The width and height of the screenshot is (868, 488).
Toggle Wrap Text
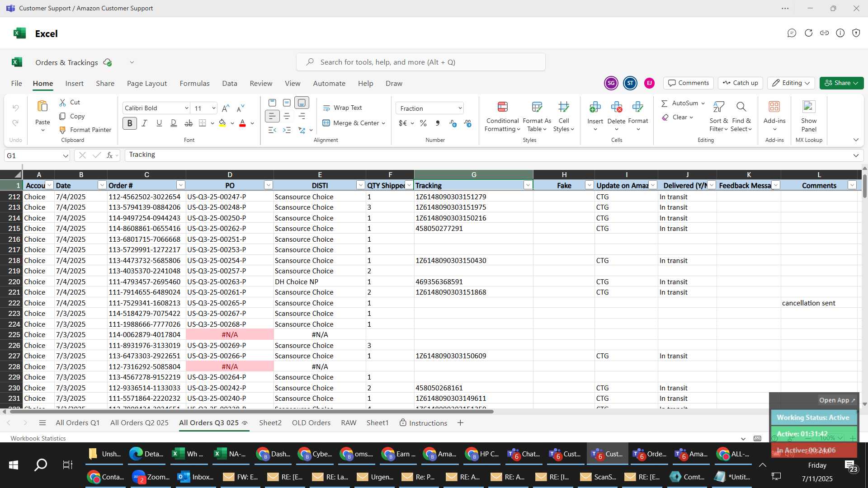point(342,108)
